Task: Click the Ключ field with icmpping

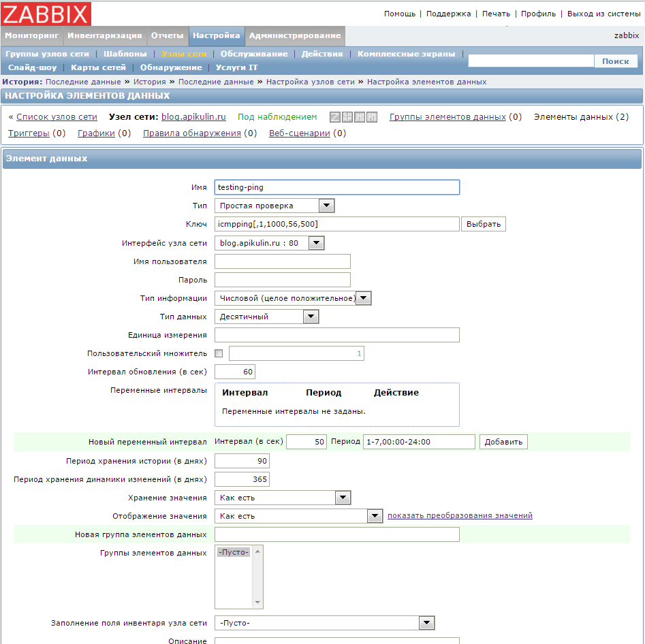Action: click(x=337, y=224)
